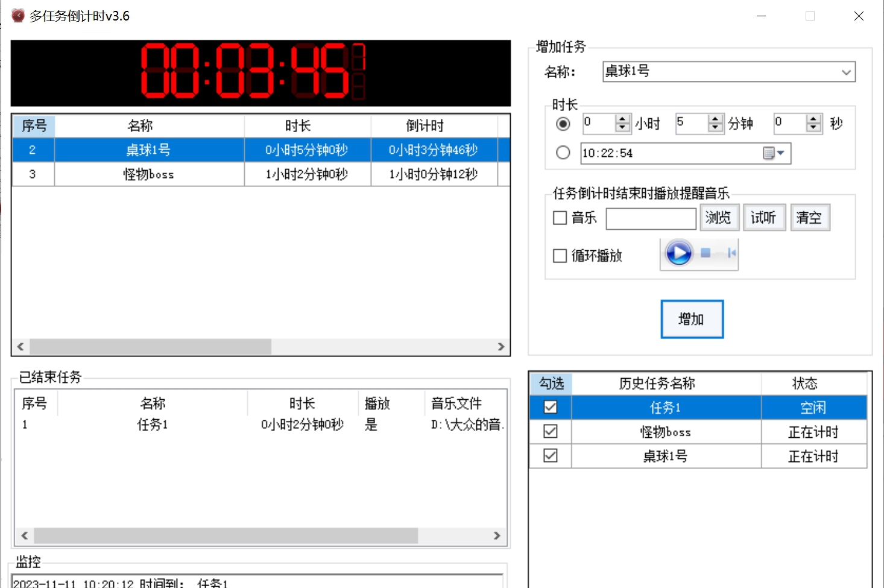Select the 怪物boss row in active tasks
This screenshot has height=588, width=884.
point(261,174)
